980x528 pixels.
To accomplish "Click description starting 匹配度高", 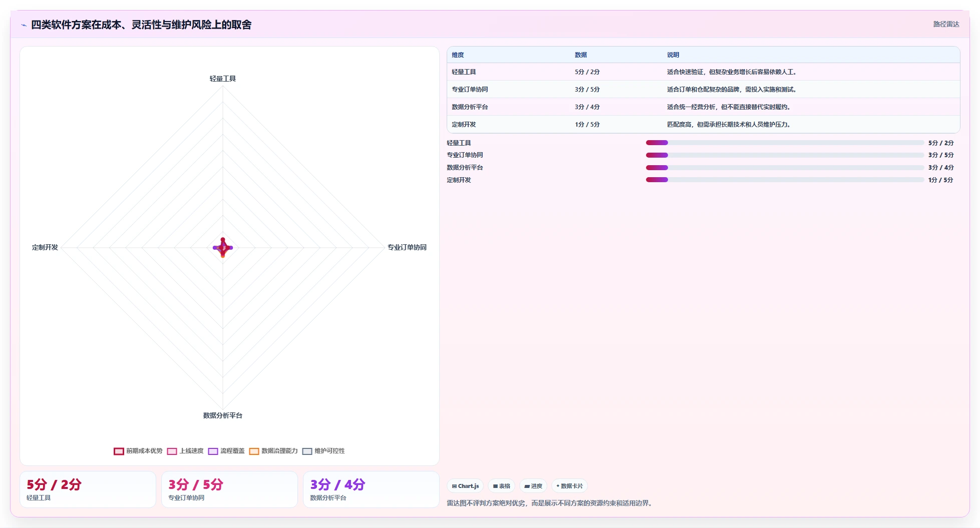I will pyautogui.click(x=729, y=125).
